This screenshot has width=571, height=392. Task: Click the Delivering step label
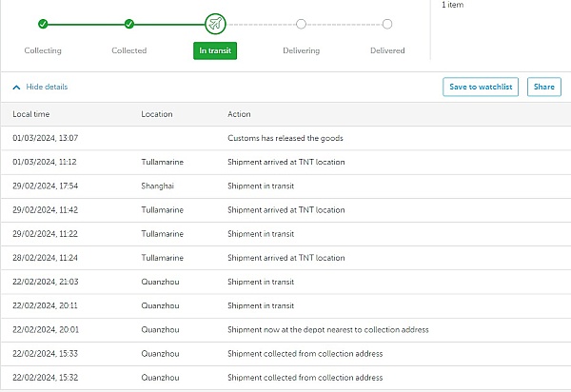point(301,50)
